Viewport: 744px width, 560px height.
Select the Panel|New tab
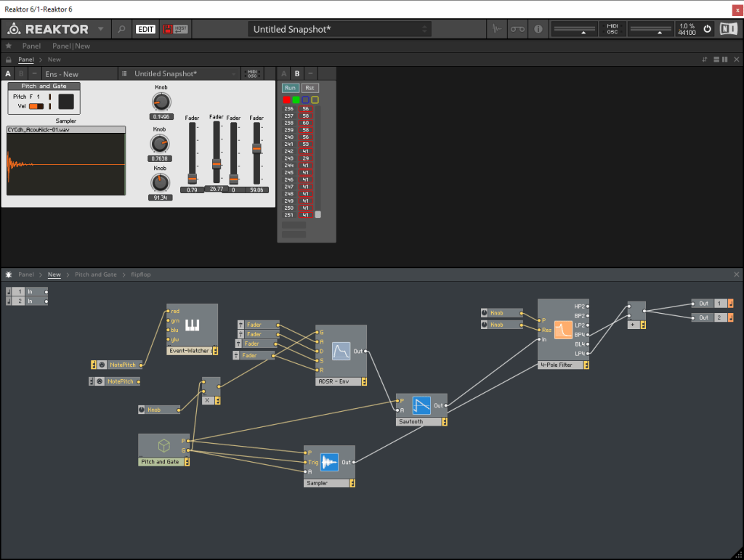tap(71, 46)
